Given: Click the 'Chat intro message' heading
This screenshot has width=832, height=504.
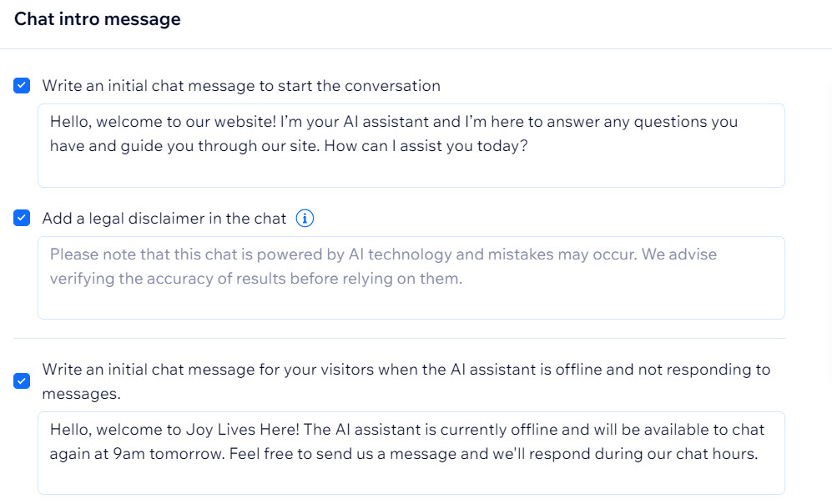Looking at the screenshot, I should tap(98, 19).
